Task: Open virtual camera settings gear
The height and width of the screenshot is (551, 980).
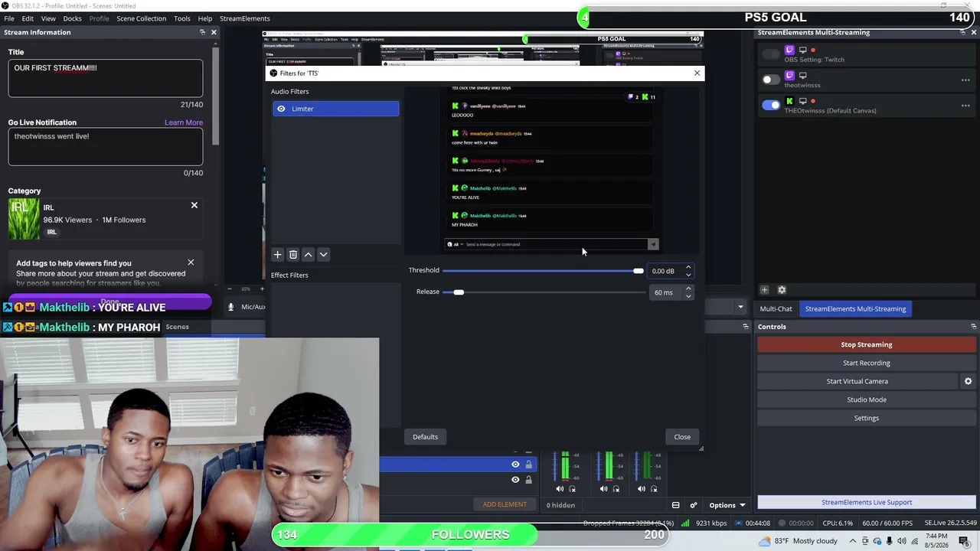Action: tap(968, 381)
